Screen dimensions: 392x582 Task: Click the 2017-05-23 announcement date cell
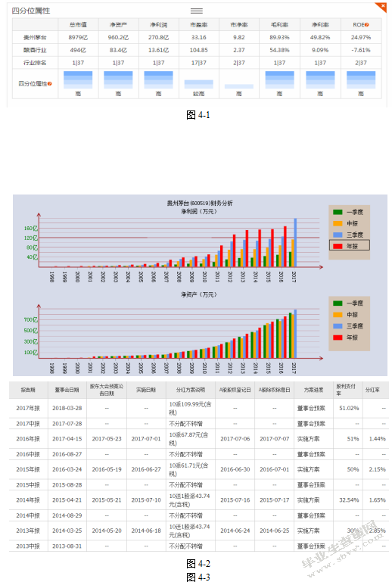coord(107,439)
